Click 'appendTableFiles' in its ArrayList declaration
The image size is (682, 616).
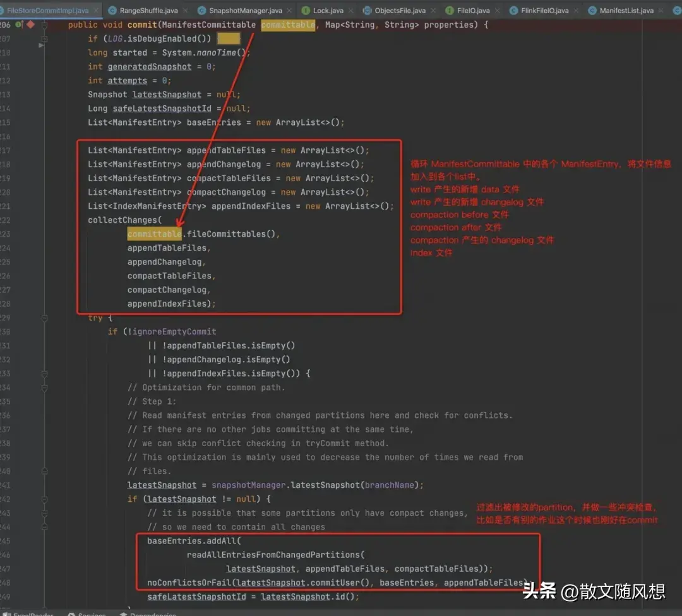pos(226,150)
